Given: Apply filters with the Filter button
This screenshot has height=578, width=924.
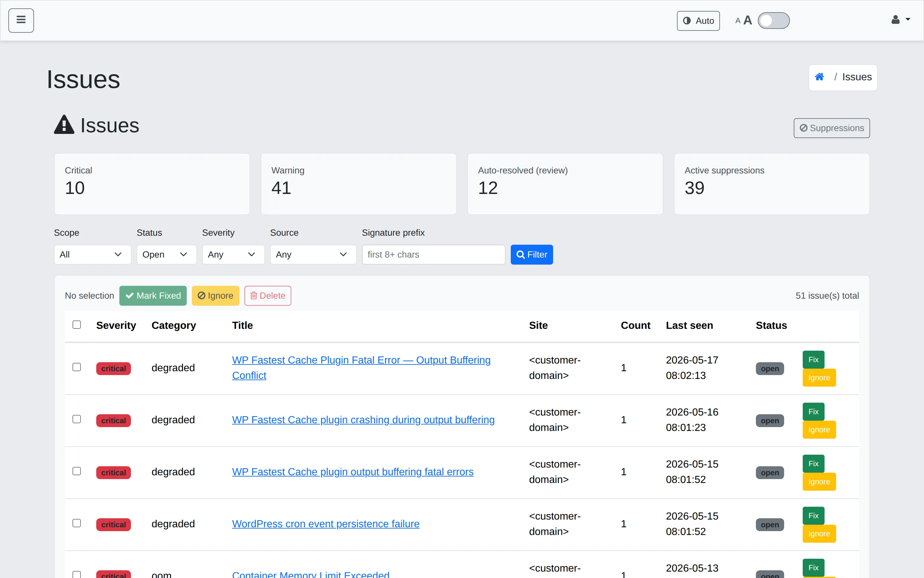Looking at the screenshot, I should pyautogui.click(x=532, y=255).
